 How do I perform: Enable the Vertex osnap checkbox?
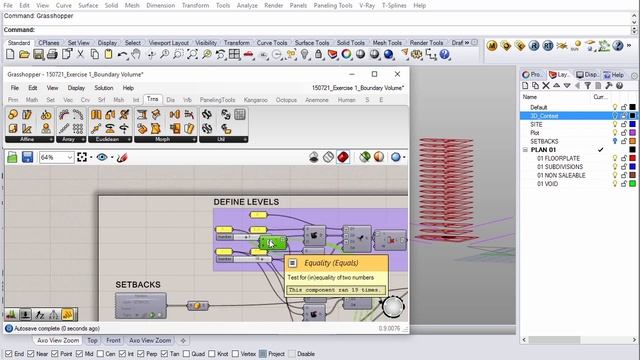[x=236, y=354]
